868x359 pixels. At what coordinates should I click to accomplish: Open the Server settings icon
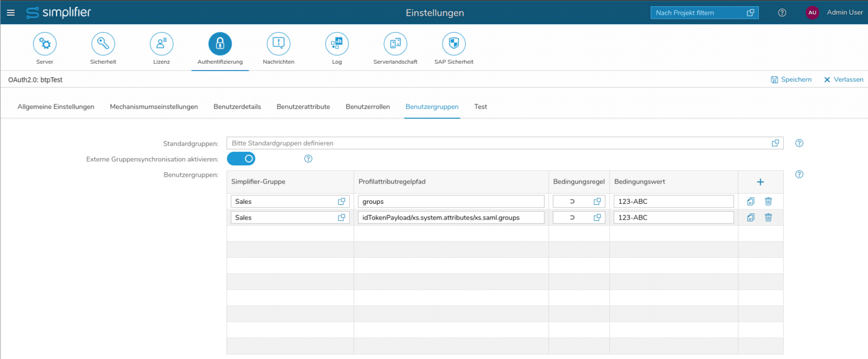click(45, 43)
